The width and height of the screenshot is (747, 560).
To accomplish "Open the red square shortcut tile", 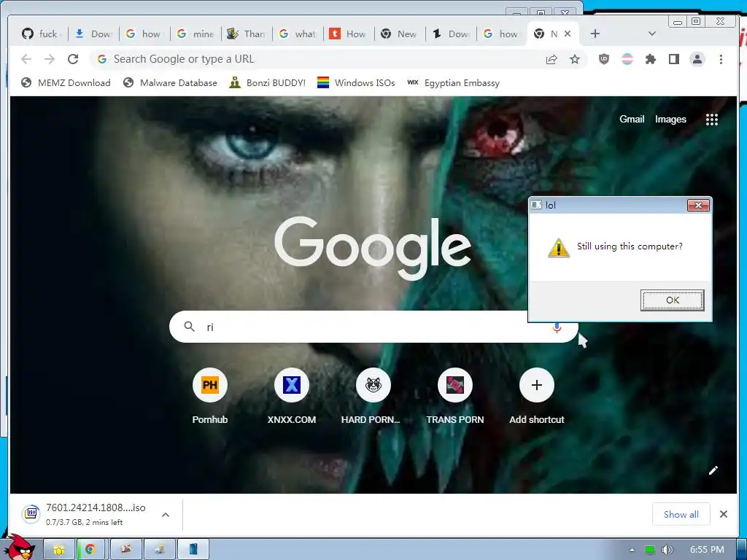I will pos(455,385).
